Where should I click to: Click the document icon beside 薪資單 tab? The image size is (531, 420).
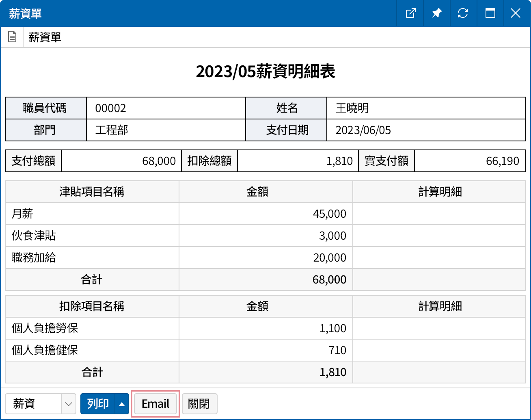pyautogui.click(x=12, y=37)
